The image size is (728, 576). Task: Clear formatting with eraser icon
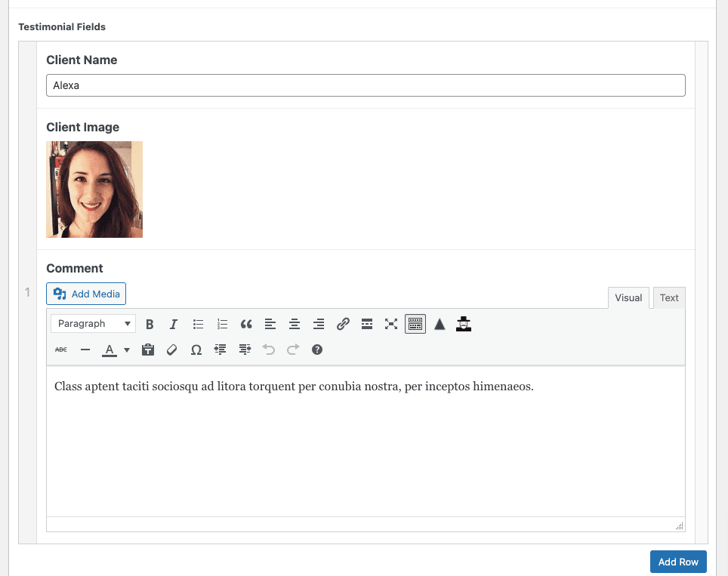[171, 350]
